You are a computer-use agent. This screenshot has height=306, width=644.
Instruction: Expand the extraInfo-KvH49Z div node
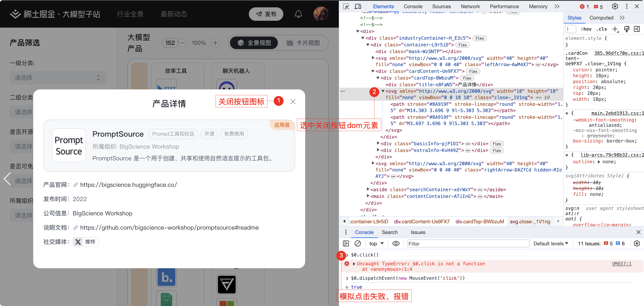[378, 150]
